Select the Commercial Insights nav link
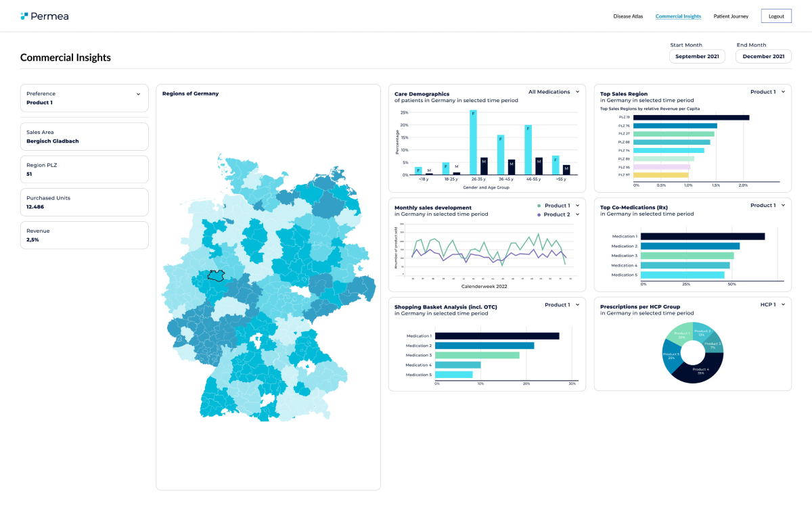The width and height of the screenshot is (812, 512). point(678,16)
